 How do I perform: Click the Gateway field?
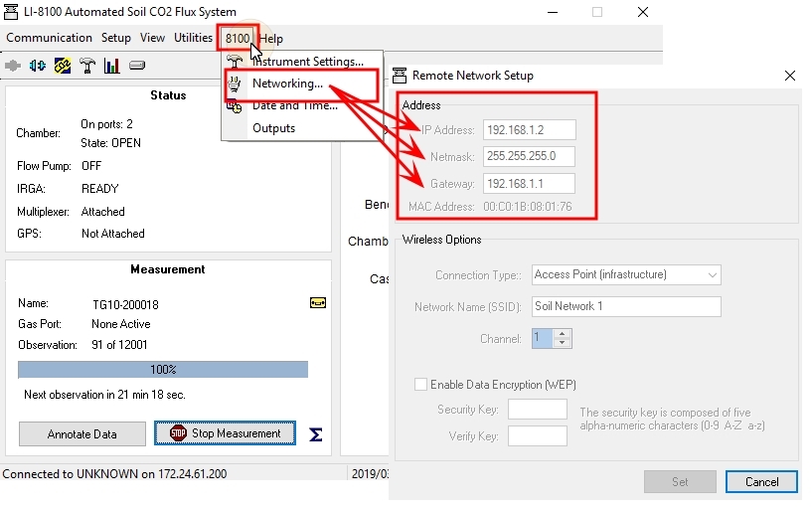pyautogui.click(x=529, y=183)
